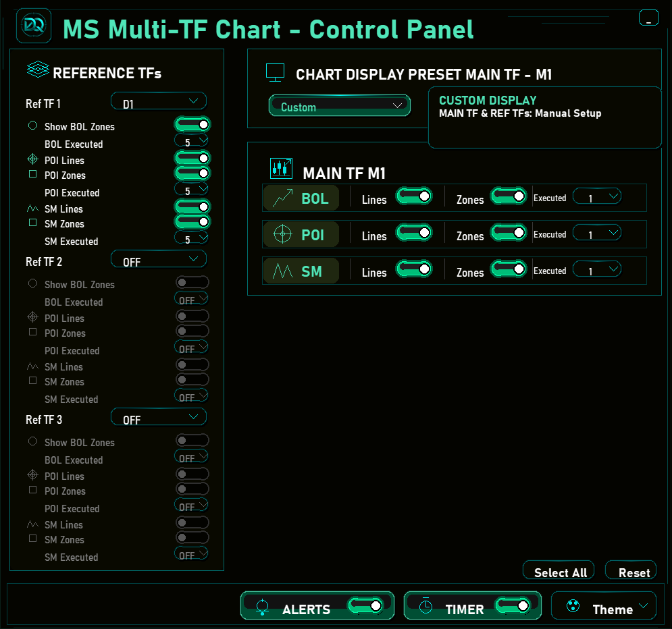Minimize the control panel window

point(649,18)
